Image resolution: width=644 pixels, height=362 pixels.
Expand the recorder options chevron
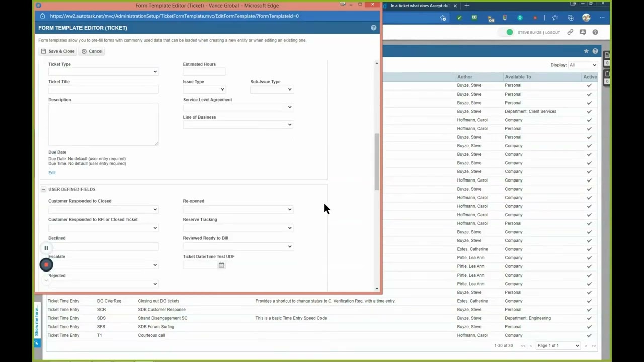tap(46, 280)
